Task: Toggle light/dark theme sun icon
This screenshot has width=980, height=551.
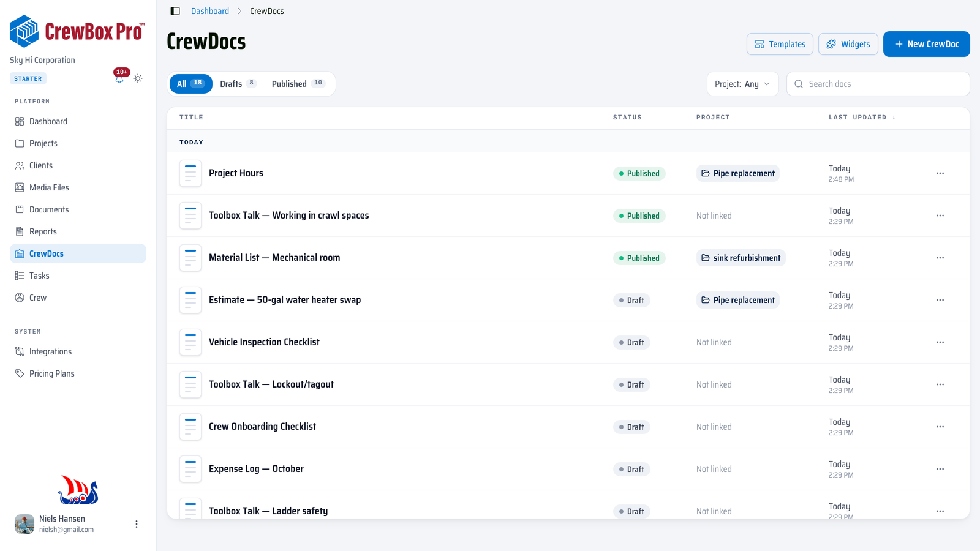Action: (x=138, y=78)
